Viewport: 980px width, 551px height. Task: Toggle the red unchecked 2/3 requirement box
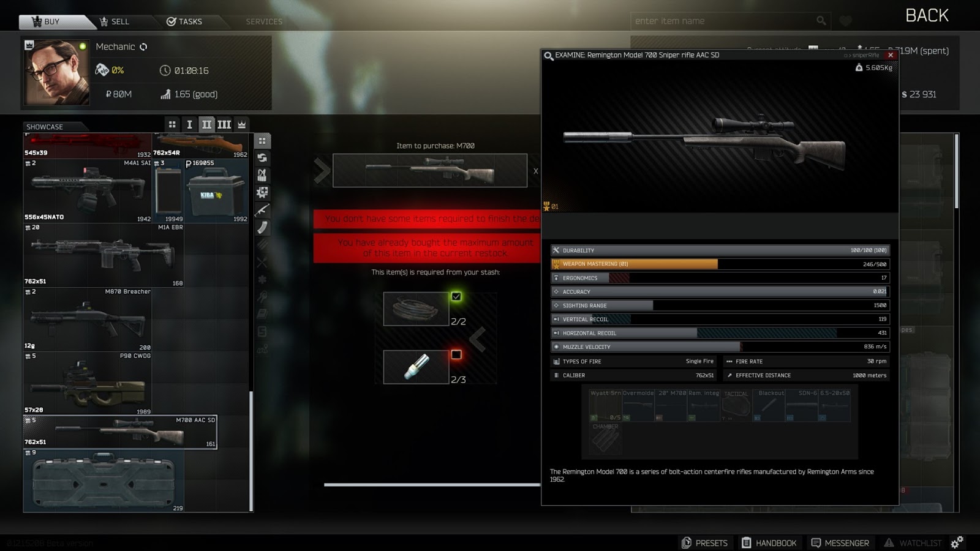point(456,354)
